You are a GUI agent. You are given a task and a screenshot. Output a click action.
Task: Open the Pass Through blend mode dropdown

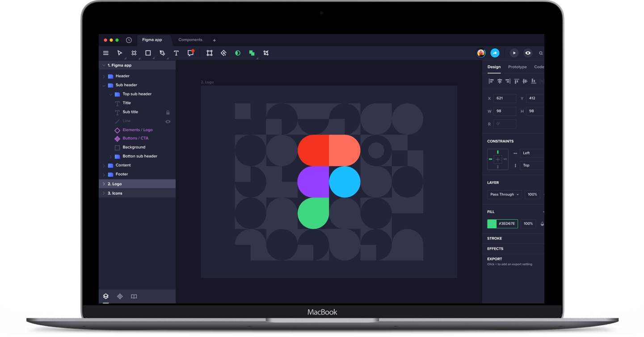(504, 195)
